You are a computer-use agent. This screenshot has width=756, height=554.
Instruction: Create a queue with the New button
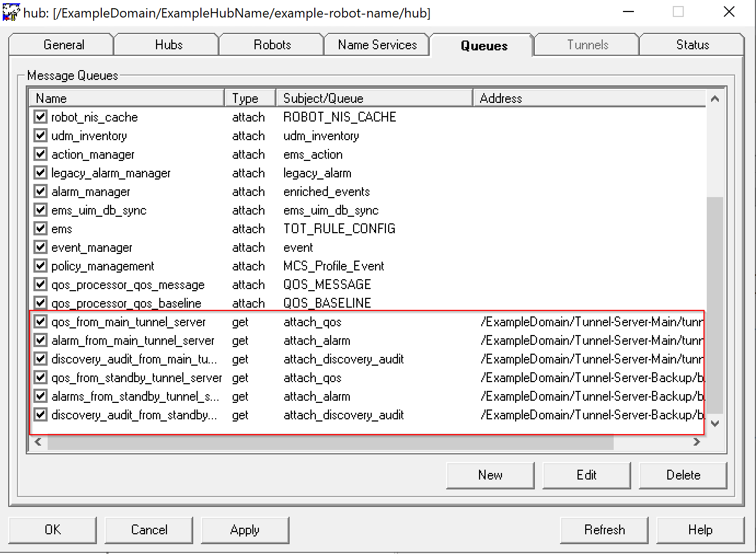490,475
